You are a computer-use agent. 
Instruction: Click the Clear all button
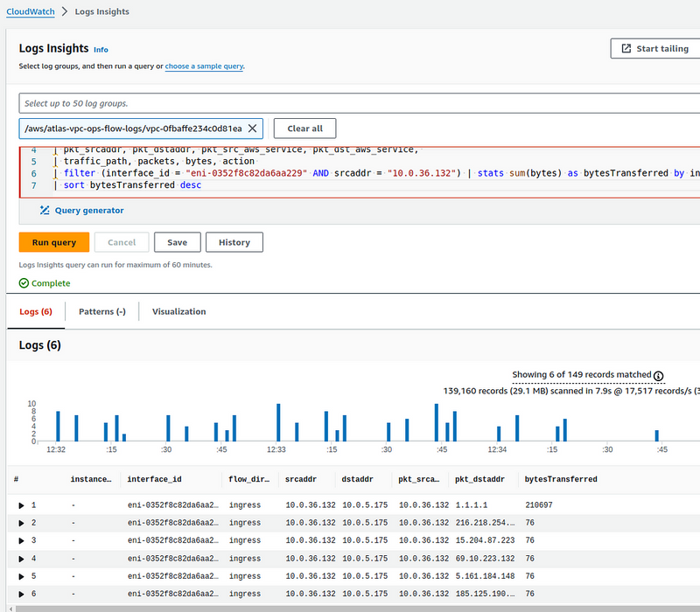pyautogui.click(x=304, y=129)
